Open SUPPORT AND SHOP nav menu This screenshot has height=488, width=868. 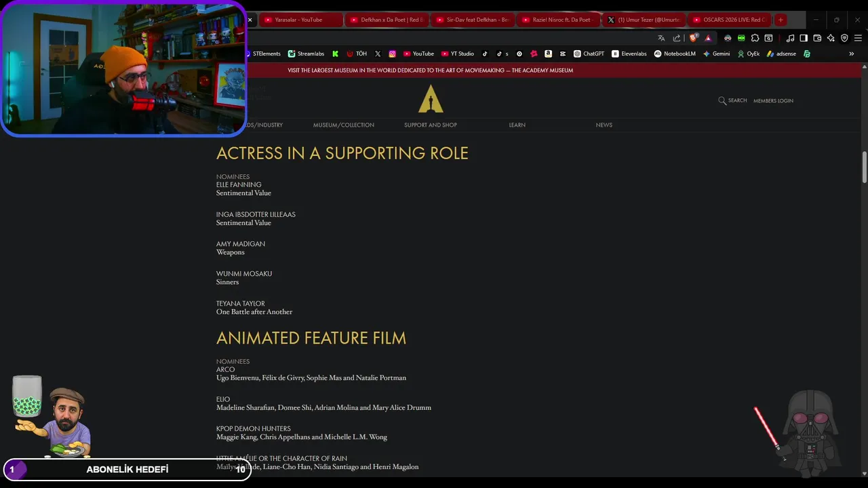coord(431,125)
